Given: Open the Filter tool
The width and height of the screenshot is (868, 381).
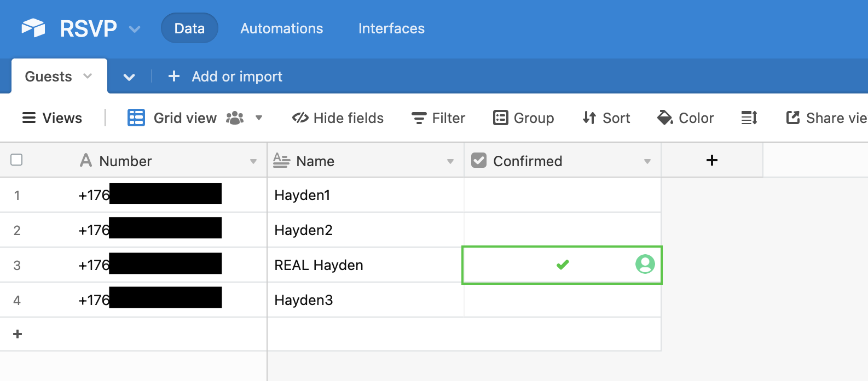Looking at the screenshot, I should 438,118.
